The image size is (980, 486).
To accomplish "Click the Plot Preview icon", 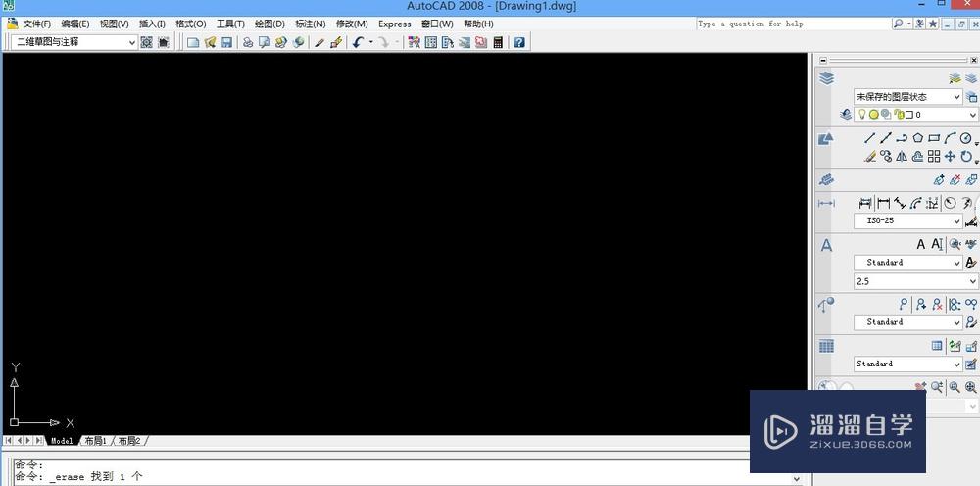I will click(x=265, y=42).
